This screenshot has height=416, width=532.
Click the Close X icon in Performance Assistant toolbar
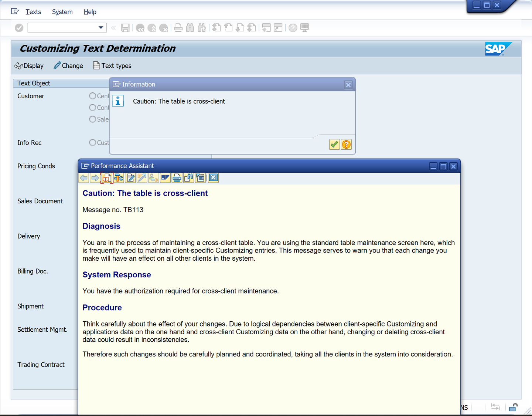click(213, 178)
